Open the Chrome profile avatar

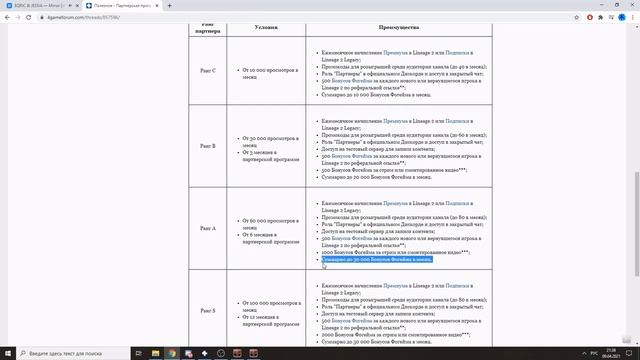point(622,18)
